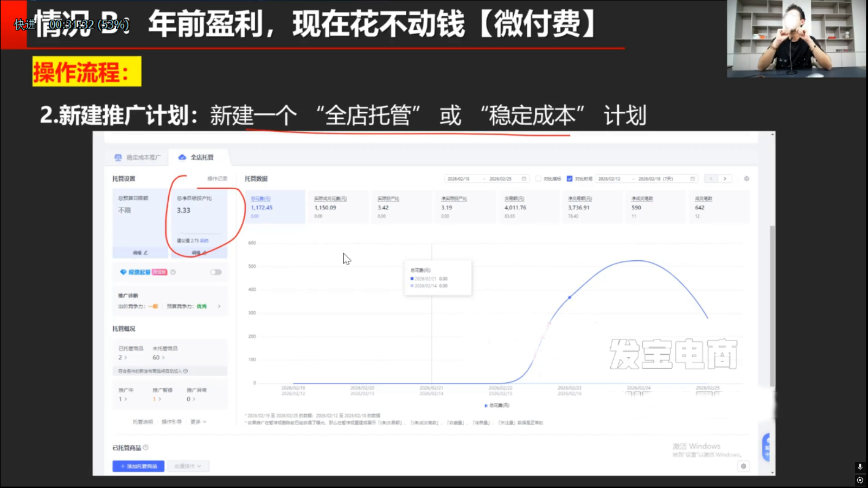Open the chart settings gear icon
The height and width of the screenshot is (488, 868).
[x=746, y=179]
